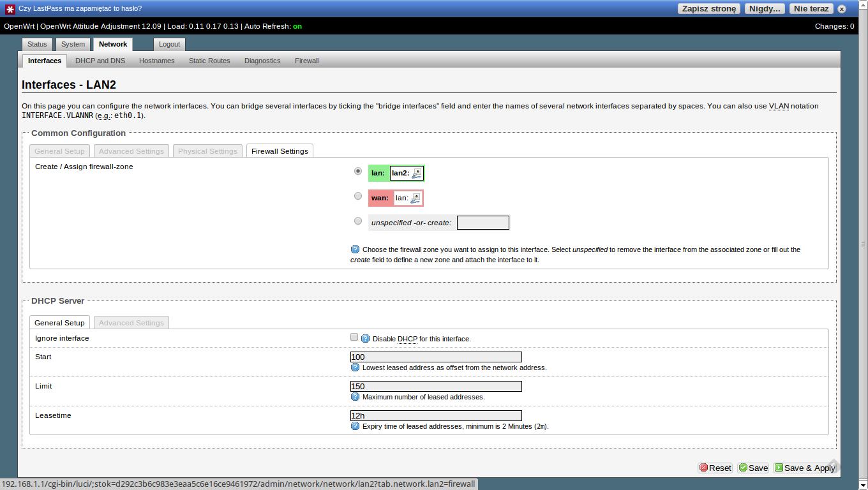Click the Save button

[753, 468]
